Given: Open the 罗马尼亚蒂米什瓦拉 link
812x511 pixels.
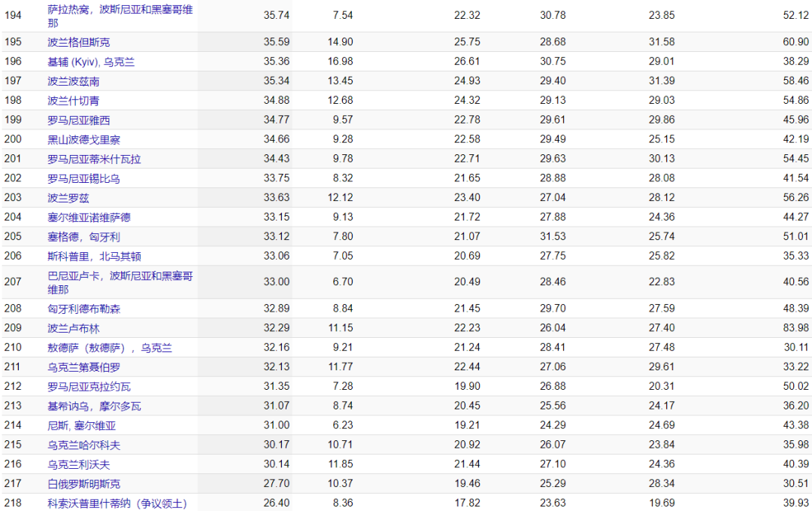Looking at the screenshot, I should pos(94,159).
